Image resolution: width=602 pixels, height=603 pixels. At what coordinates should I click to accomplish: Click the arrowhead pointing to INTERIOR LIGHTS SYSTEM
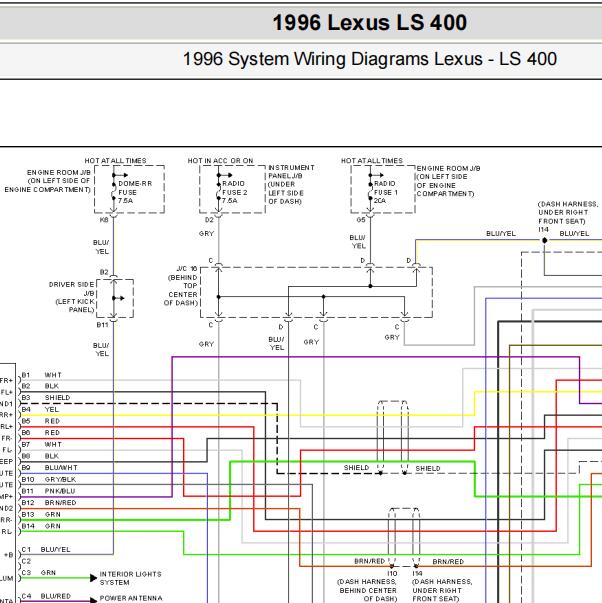pyautogui.click(x=93, y=578)
